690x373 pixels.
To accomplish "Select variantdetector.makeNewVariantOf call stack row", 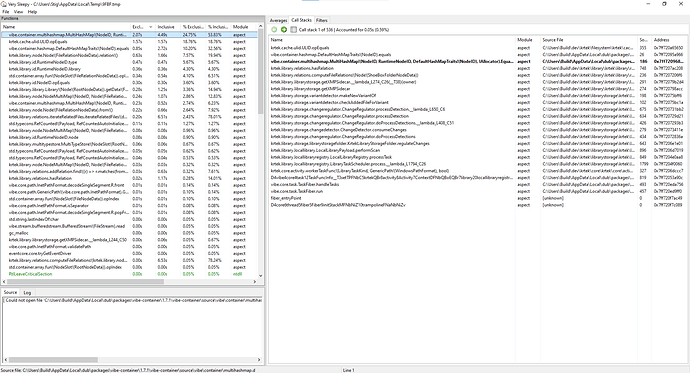I will (478, 95).
